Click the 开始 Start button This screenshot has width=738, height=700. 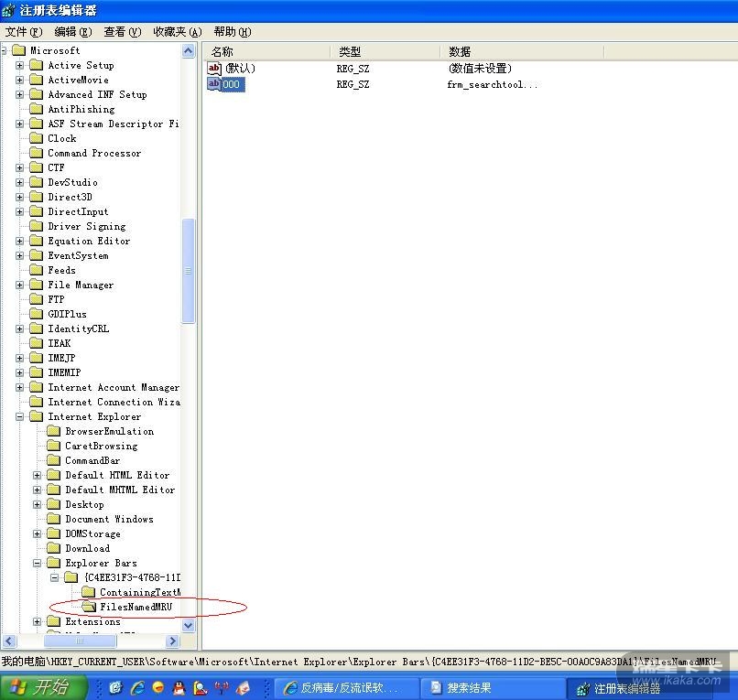click(x=43, y=688)
